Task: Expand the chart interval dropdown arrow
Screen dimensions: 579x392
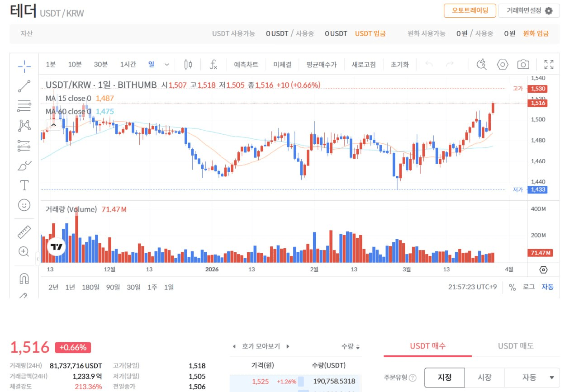Action: point(166,65)
